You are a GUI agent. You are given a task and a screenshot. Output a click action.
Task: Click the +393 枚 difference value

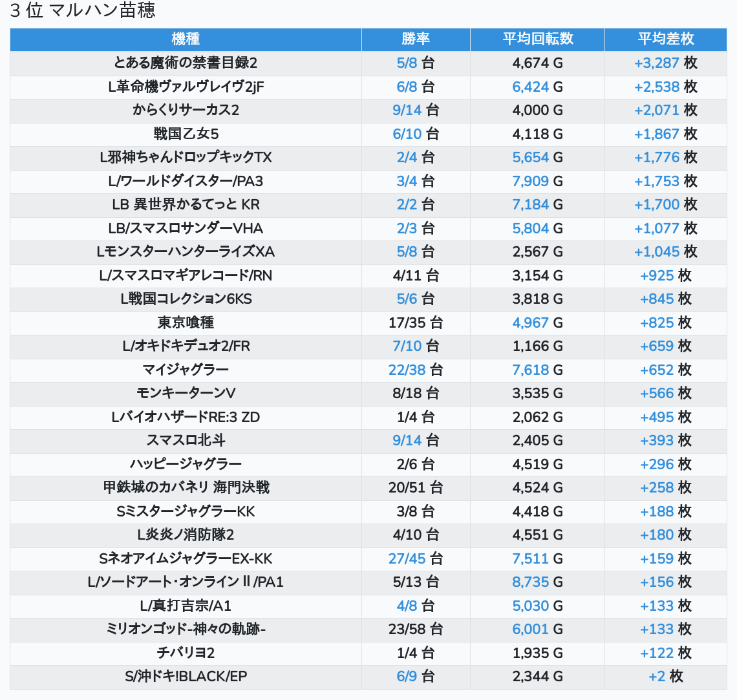pyautogui.click(x=665, y=441)
